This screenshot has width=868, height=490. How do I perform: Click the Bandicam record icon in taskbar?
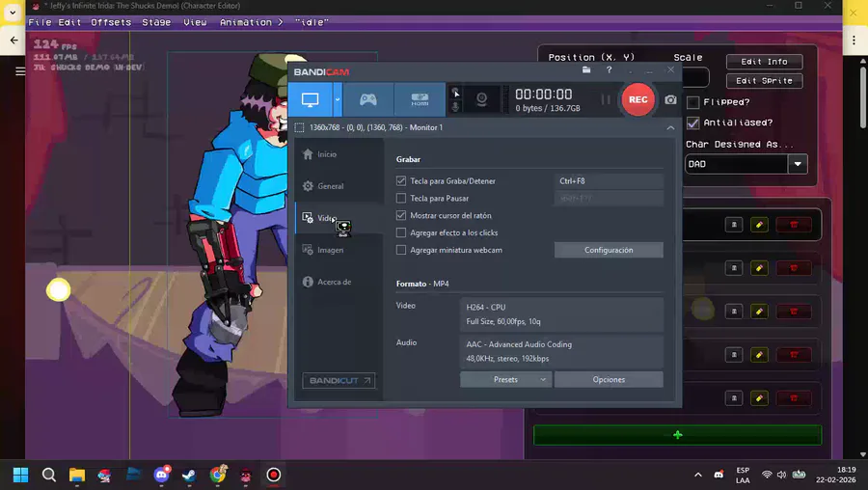pos(274,476)
